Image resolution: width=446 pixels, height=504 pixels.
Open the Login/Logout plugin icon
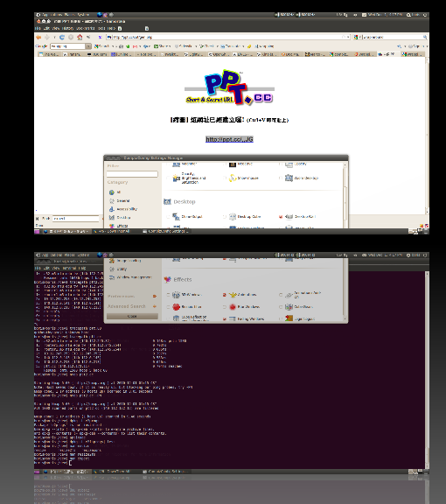[x=289, y=318]
